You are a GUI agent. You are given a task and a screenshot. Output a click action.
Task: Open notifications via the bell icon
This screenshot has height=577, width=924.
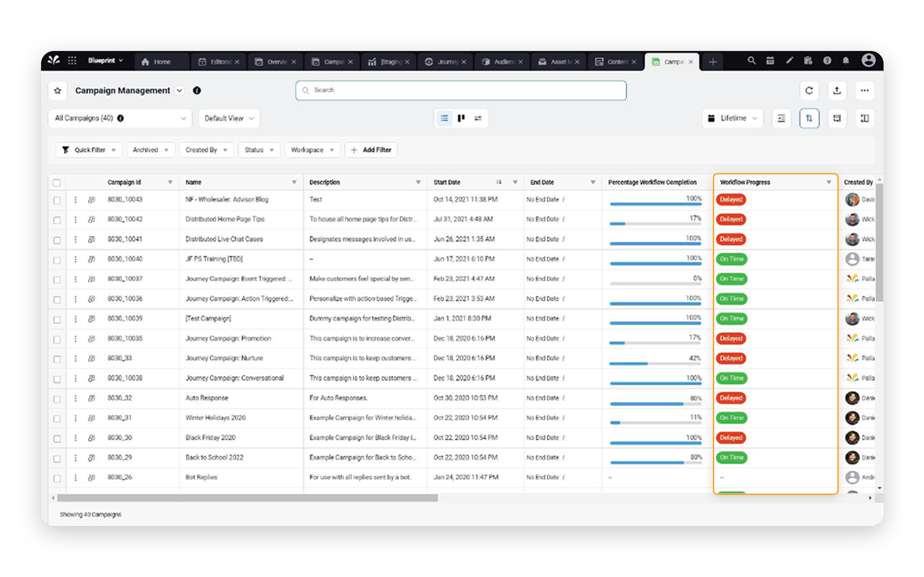click(x=846, y=60)
